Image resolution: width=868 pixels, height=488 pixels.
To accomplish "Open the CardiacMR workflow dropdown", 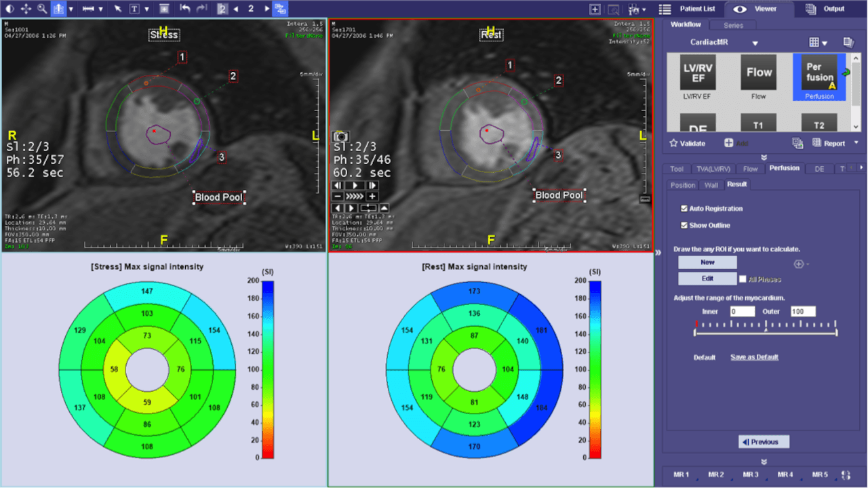I will click(755, 43).
